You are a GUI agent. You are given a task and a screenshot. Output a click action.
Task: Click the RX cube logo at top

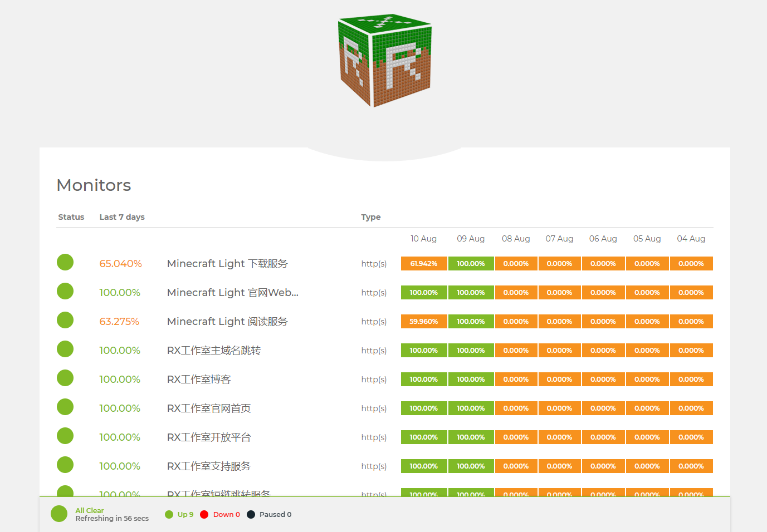click(385, 61)
